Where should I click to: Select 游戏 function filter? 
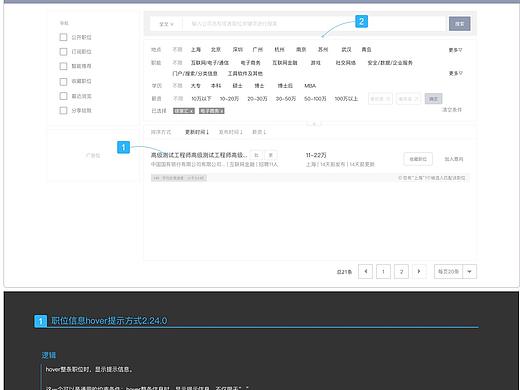[315, 63]
